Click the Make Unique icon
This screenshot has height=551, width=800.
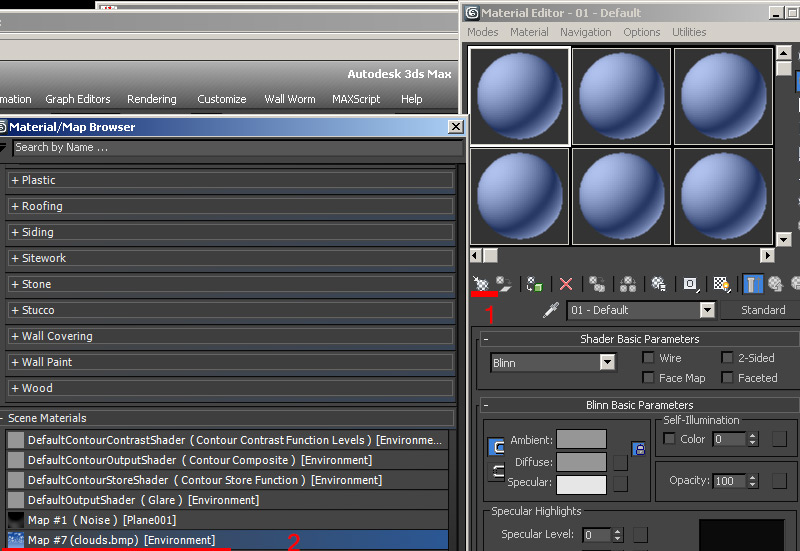[628, 284]
